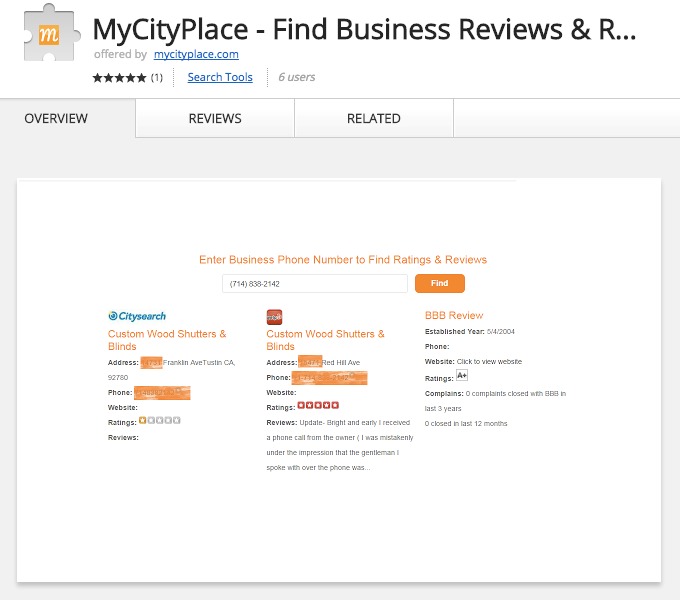
Task: Click the five-star rating in the header
Action: (119, 78)
